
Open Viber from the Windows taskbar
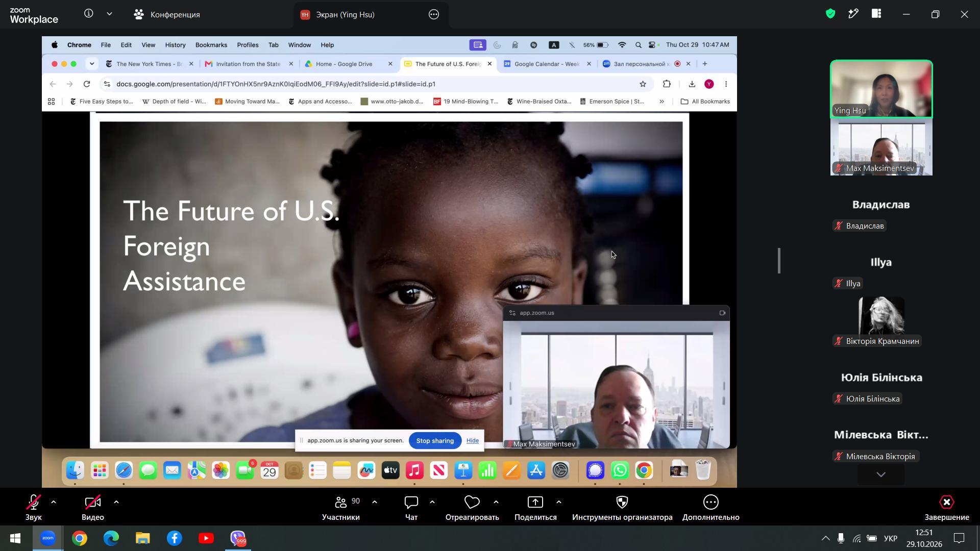pyautogui.click(x=238, y=538)
